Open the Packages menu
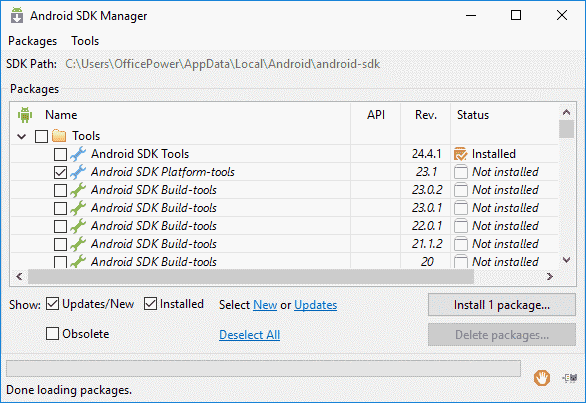 (33, 41)
